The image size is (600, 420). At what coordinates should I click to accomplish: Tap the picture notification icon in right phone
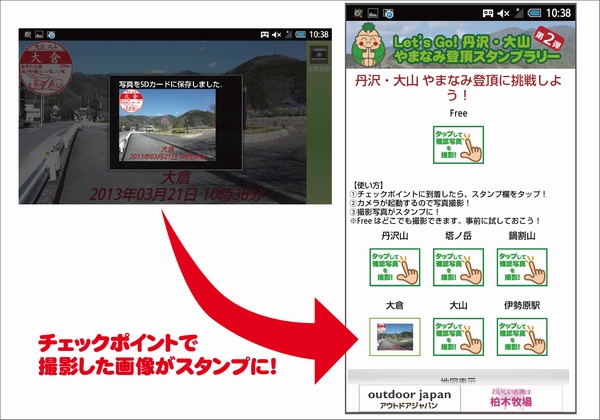coord(370,13)
